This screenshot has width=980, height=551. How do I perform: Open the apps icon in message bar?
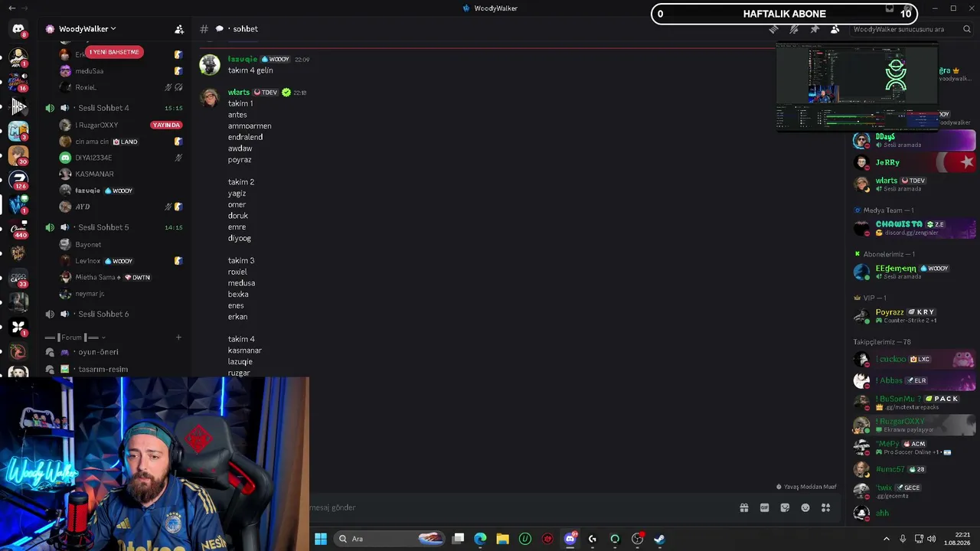pyautogui.click(x=826, y=507)
